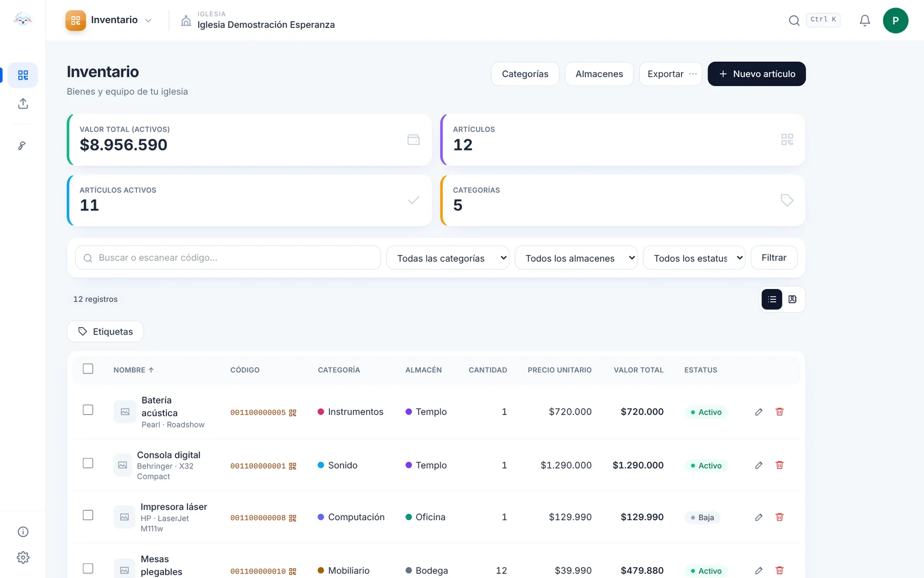Create a Nuevo artículo
The width and height of the screenshot is (924, 578).
pos(757,74)
